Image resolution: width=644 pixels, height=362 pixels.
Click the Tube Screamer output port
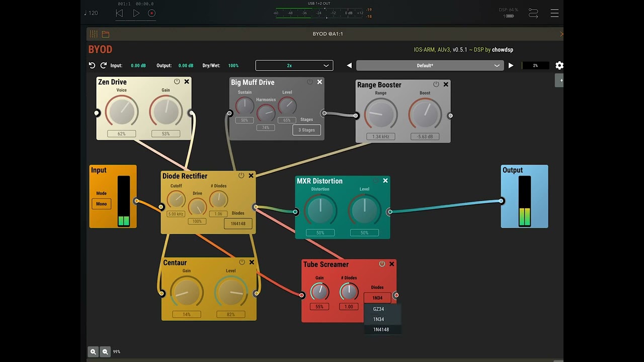[x=396, y=295]
